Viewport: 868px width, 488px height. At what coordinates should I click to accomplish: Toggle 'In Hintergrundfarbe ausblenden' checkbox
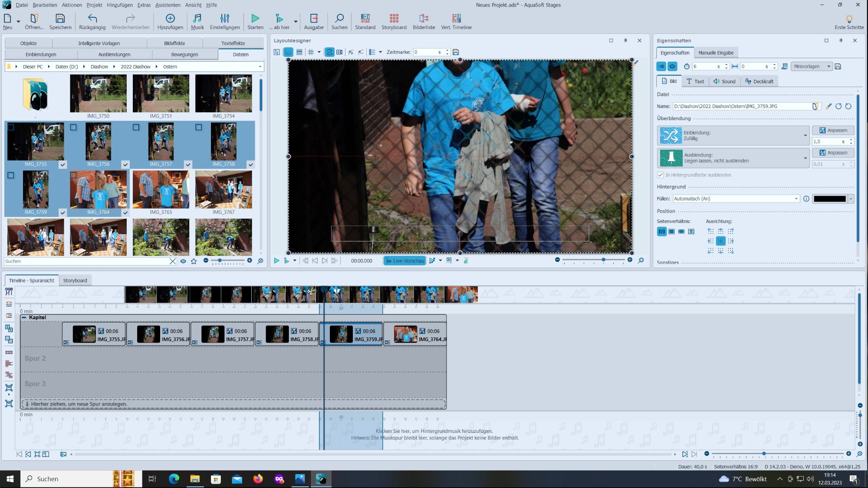tap(660, 175)
